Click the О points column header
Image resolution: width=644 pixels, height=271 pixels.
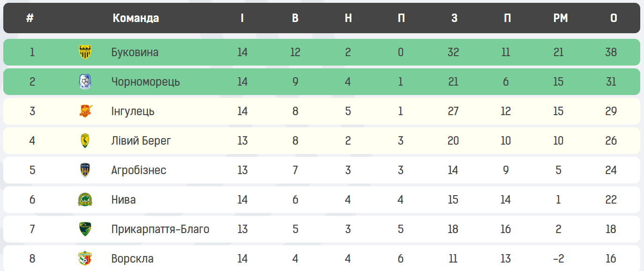[x=614, y=18]
